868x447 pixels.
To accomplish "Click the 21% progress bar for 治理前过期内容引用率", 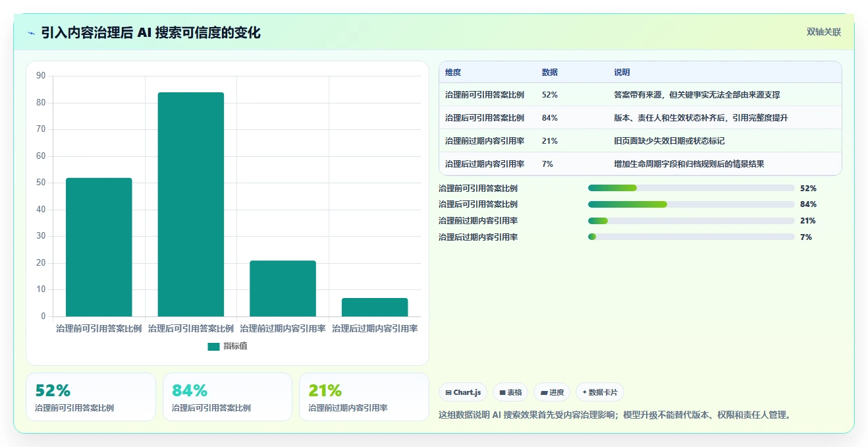I will coord(692,221).
